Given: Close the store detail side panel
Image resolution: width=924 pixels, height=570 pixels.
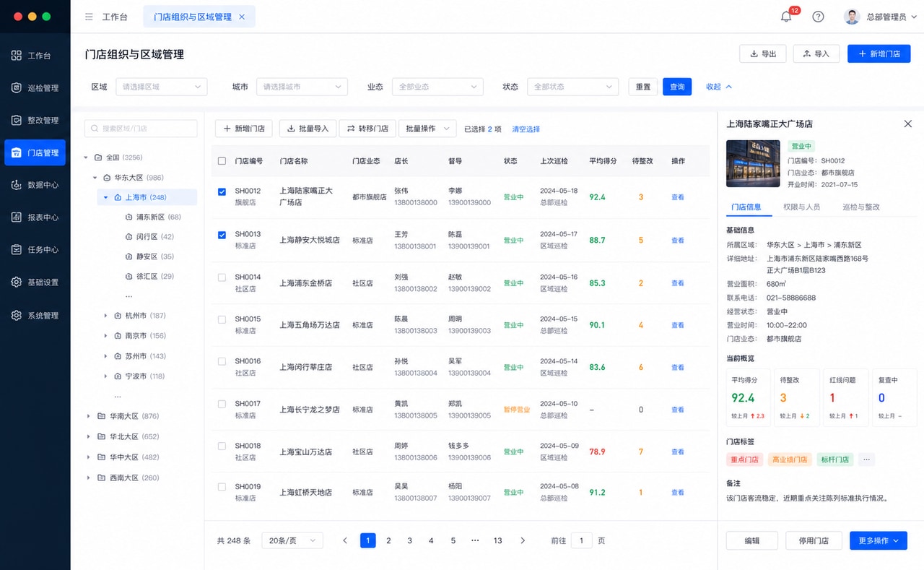Looking at the screenshot, I should pyautogui.click(x=908, y=124).
